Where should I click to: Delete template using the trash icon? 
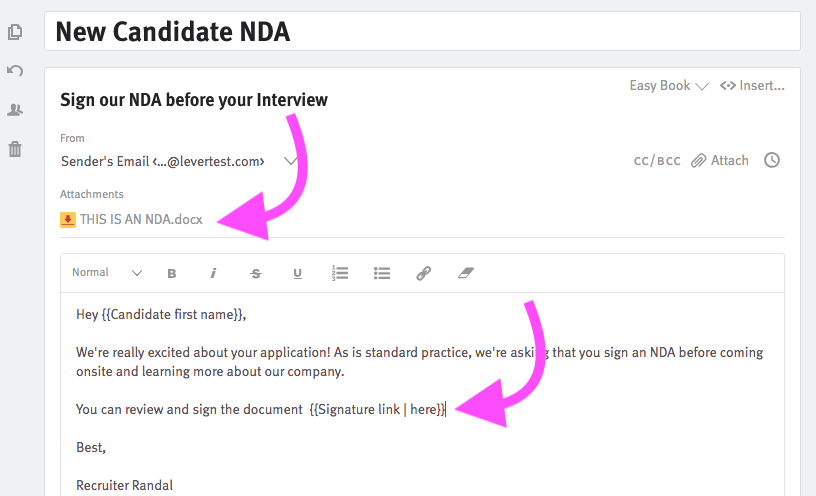point(15,149)
